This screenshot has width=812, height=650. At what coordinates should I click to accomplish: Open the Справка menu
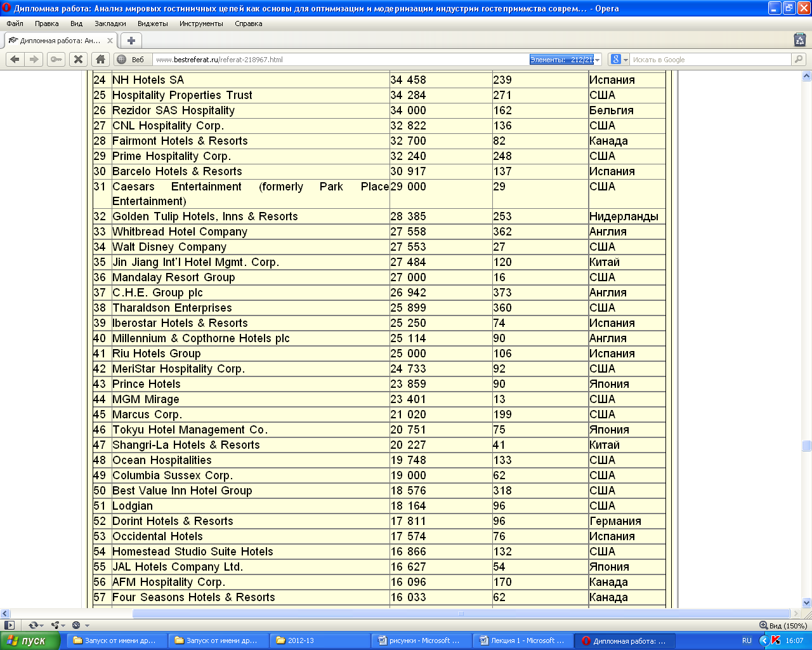249,23
